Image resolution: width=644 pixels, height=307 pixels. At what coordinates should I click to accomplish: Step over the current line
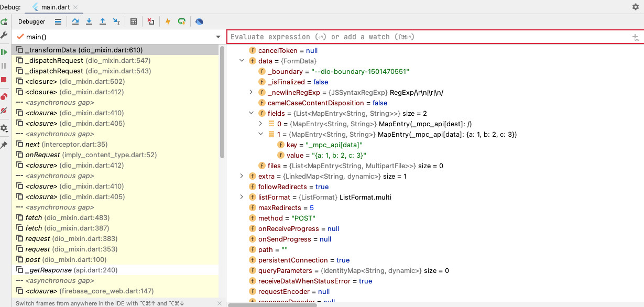75,21
